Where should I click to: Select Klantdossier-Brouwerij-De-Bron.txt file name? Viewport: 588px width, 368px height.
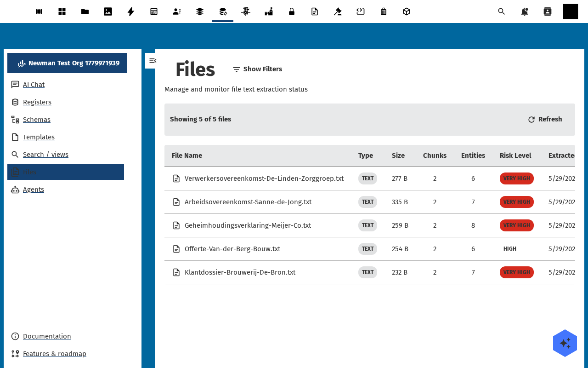tap(240, 272)
